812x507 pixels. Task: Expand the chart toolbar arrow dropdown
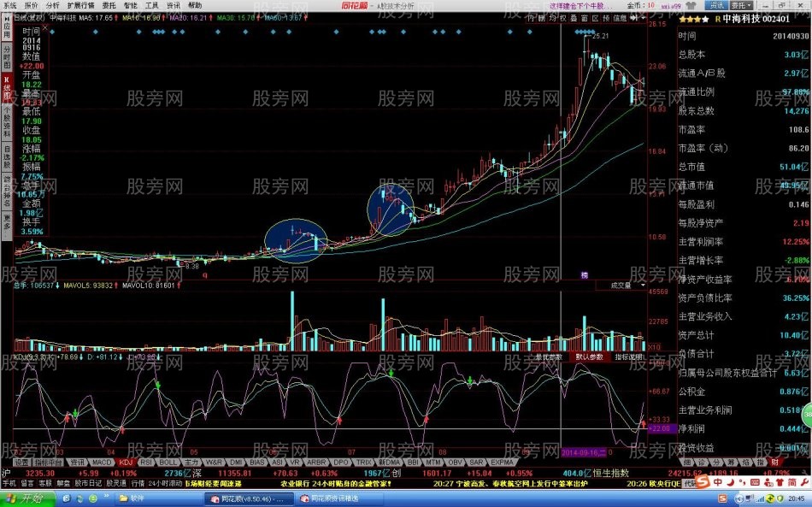click(643, 18)
